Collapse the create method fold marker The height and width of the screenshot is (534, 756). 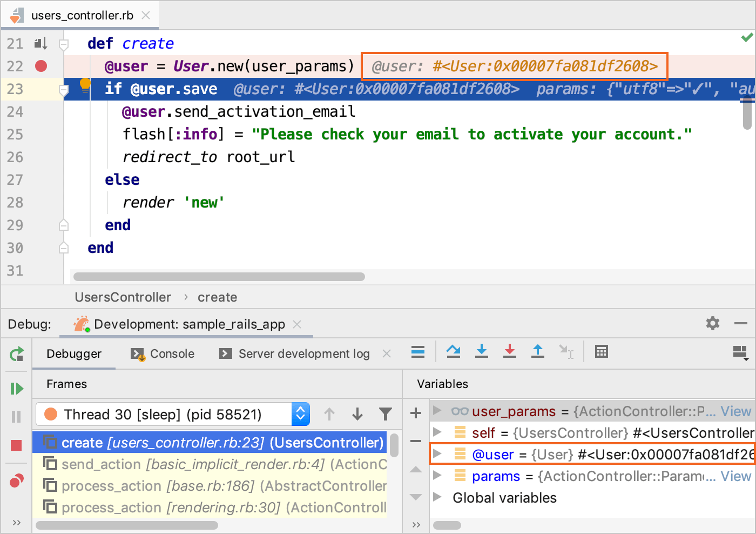click(x=64, y=44)
